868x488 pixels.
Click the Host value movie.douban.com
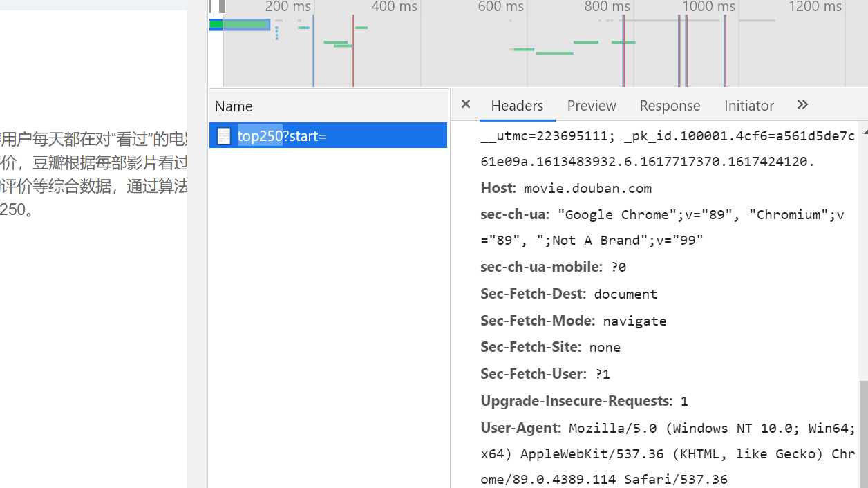tap(587, 188)
